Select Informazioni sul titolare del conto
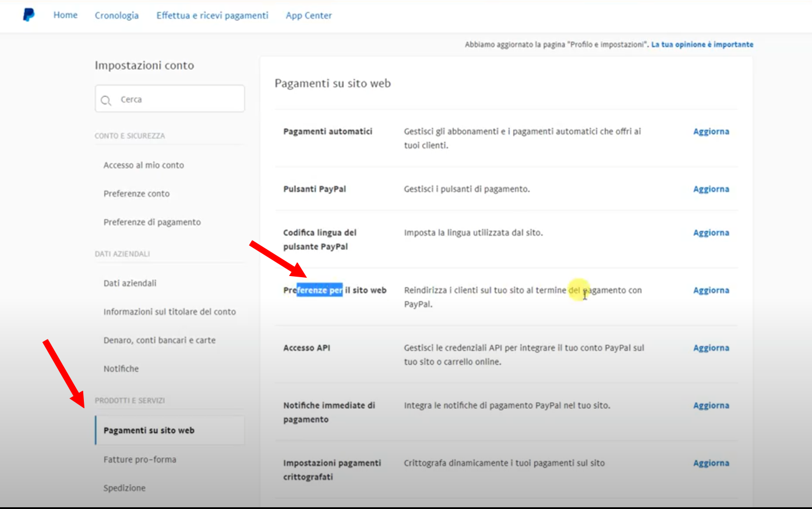Screen dimensions: 812x509 tap(170, 312)
